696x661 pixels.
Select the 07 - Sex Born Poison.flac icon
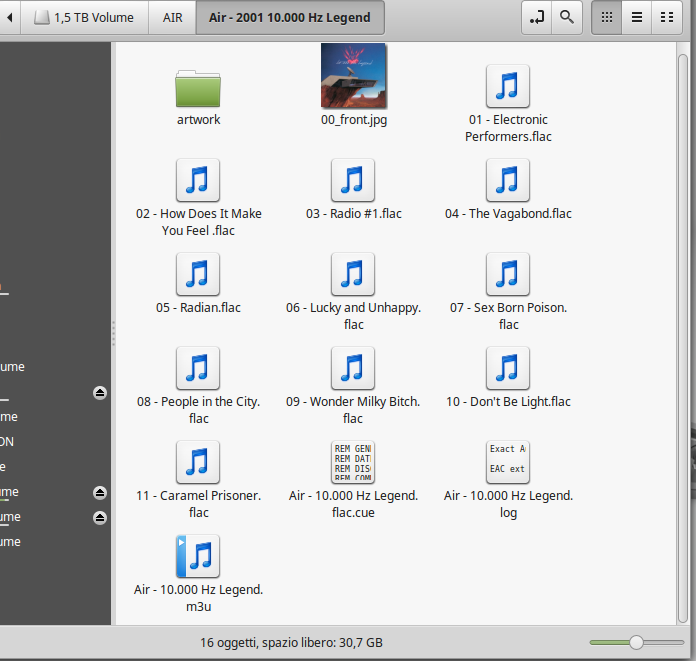point(508,274)
